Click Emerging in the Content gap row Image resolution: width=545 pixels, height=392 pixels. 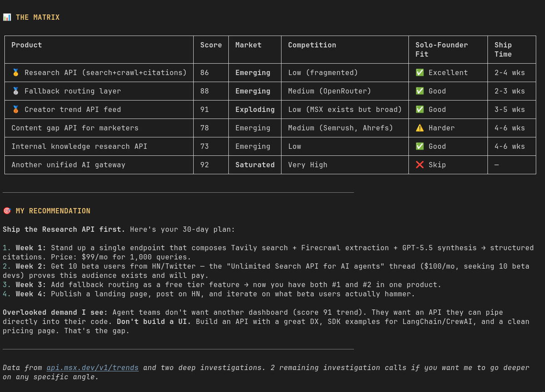[253, 128]
